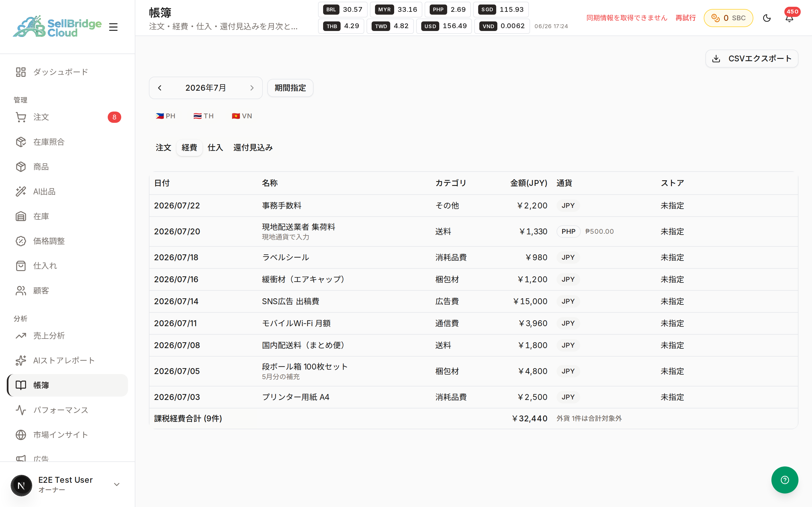This screenshot has width=812, height=507.
Task: Open the 期間指定 period selector
Action: coord(290,88)
